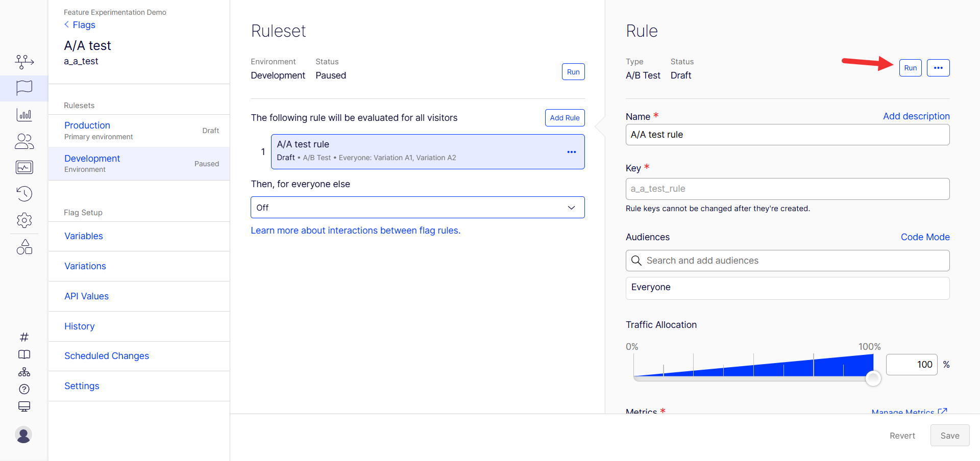Viewport: 980px width, 461px height.
Task: Open the History clock icon
Action: point(24,194)
